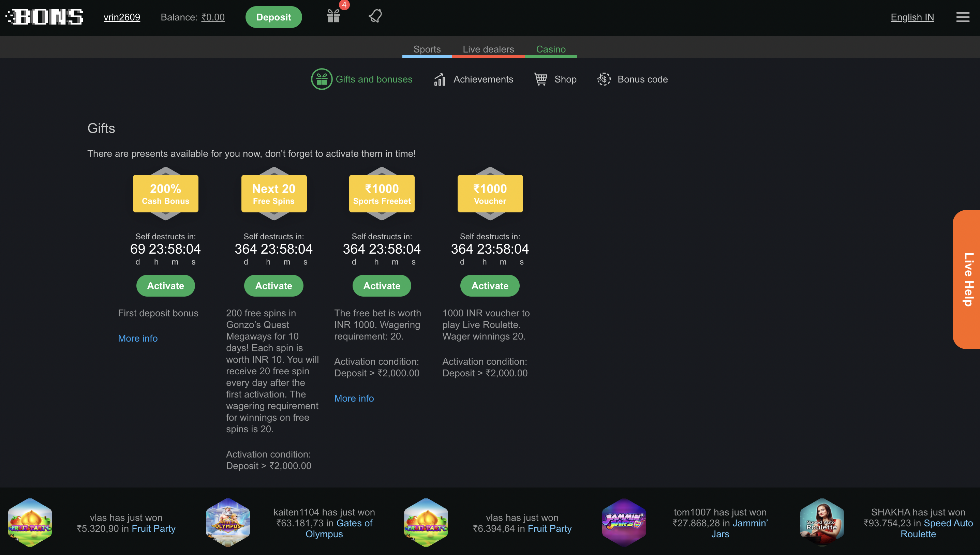Click the notification bell icon
The image size is (980, 555).
(x=375, y=16)
